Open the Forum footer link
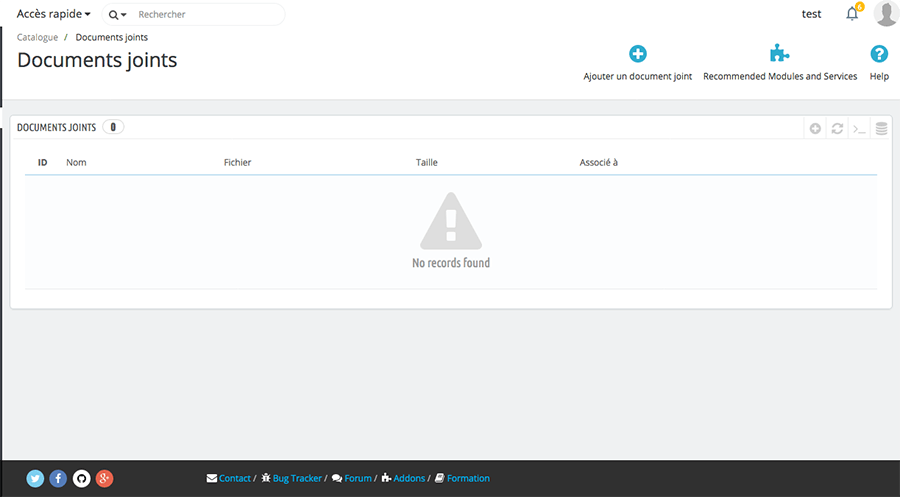The height and width of the screenshot is (497, 900). point(357,478)
